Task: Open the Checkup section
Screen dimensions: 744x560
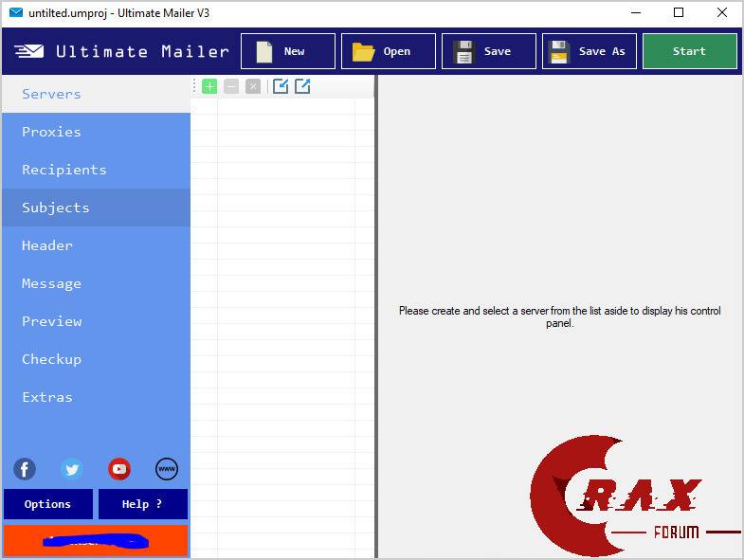Action: click(97, 359)
